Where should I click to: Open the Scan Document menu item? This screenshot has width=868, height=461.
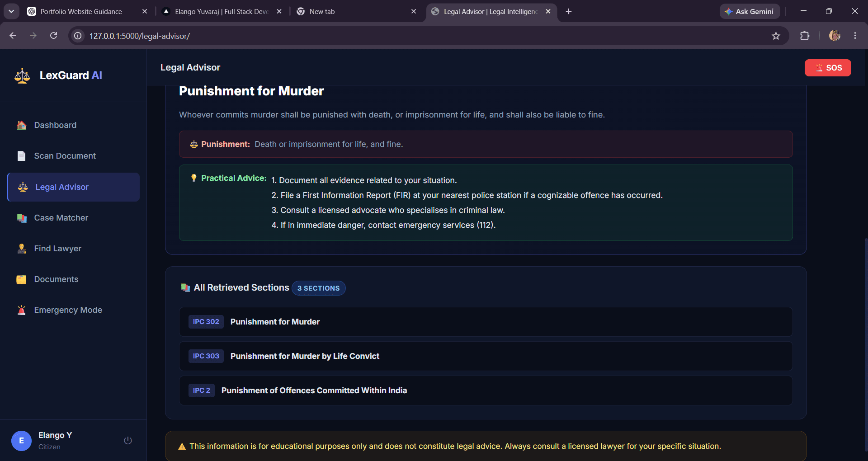coord(73,156)
